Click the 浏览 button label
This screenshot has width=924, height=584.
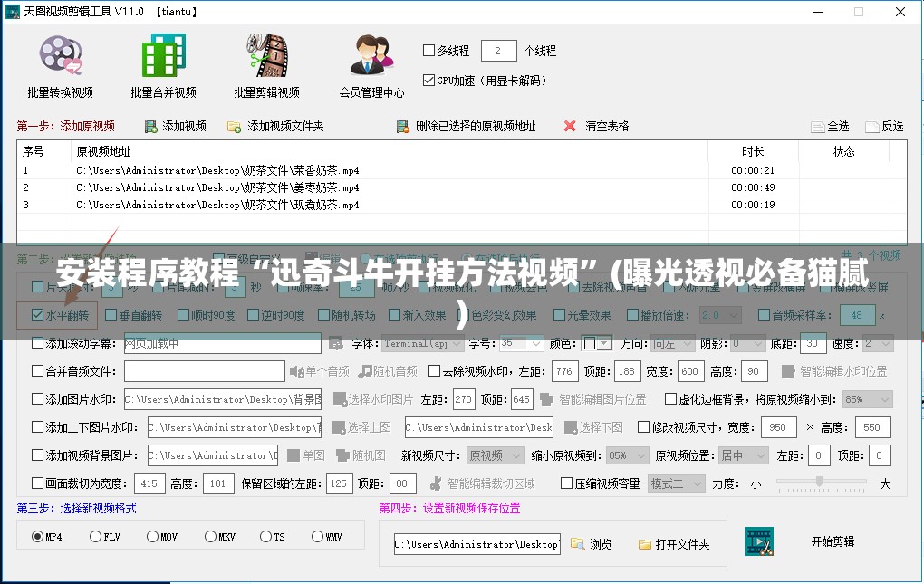pos(602,544)
